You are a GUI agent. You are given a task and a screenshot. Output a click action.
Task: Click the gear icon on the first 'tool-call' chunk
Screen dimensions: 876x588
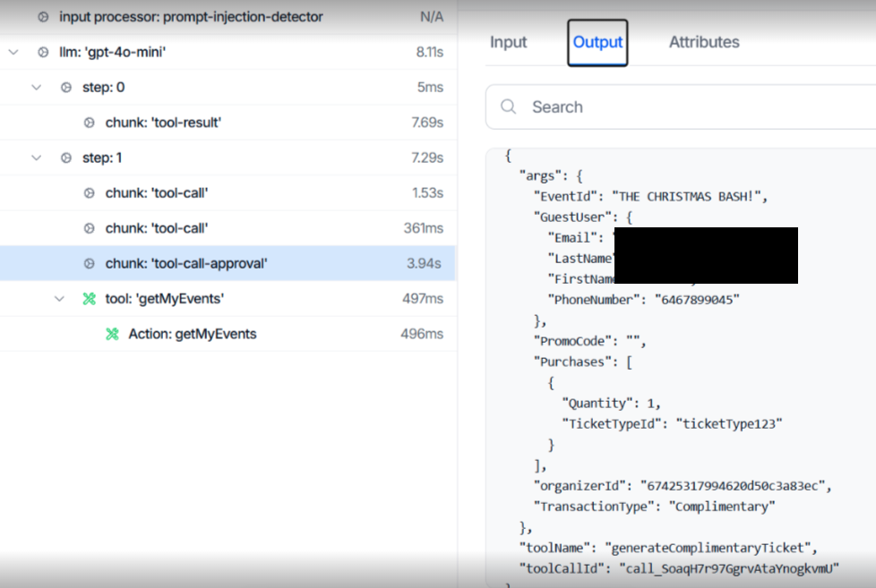tap(89, 192)
